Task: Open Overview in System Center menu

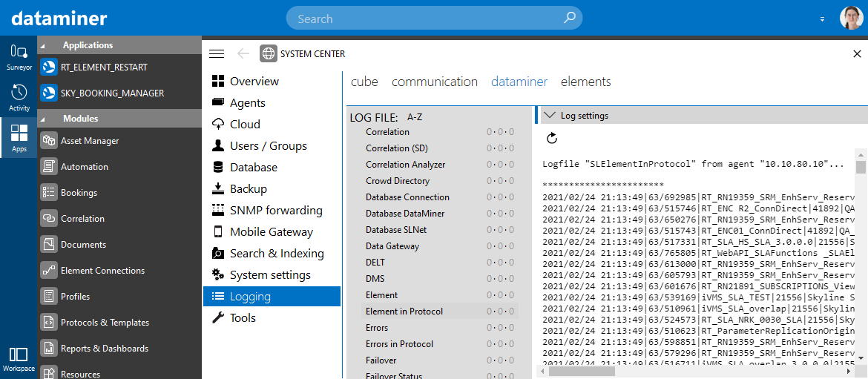Action: click(272, 82)
